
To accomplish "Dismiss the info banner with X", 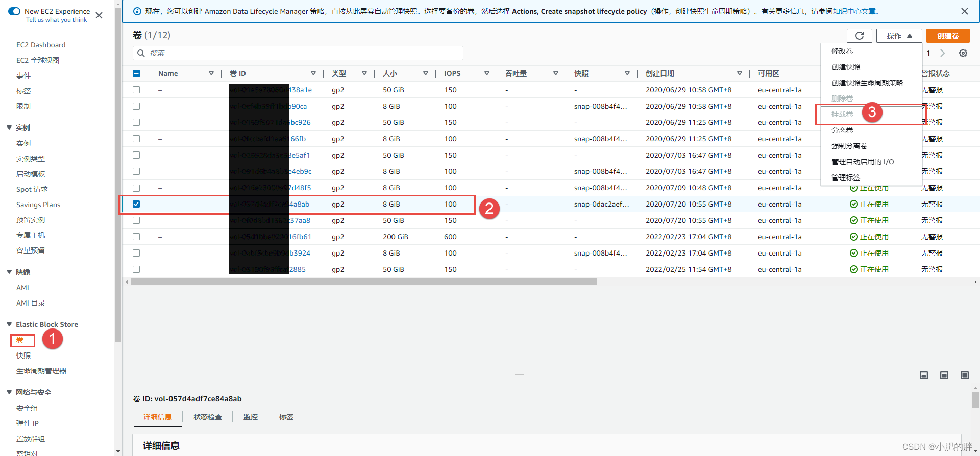I will point(965,11).
